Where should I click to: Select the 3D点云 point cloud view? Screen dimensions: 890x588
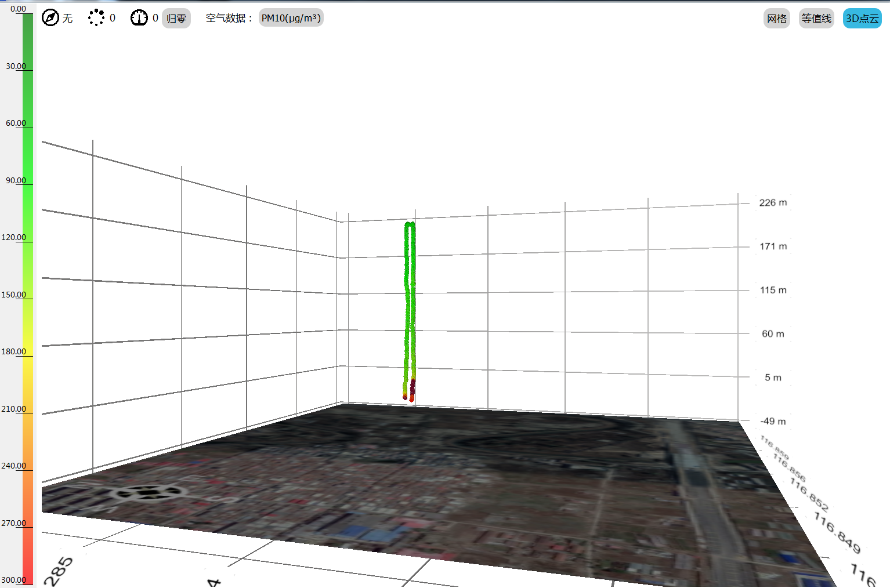[x=862, y=19]
